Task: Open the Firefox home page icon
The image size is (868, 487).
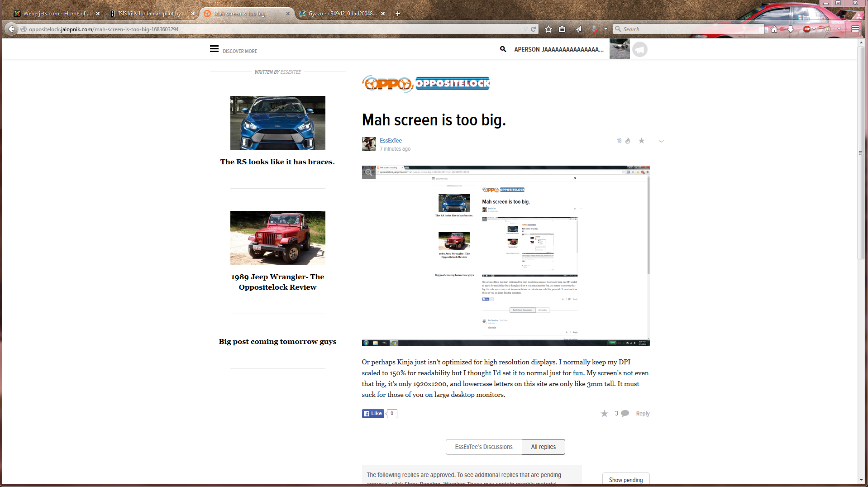Action: (774, 29)
